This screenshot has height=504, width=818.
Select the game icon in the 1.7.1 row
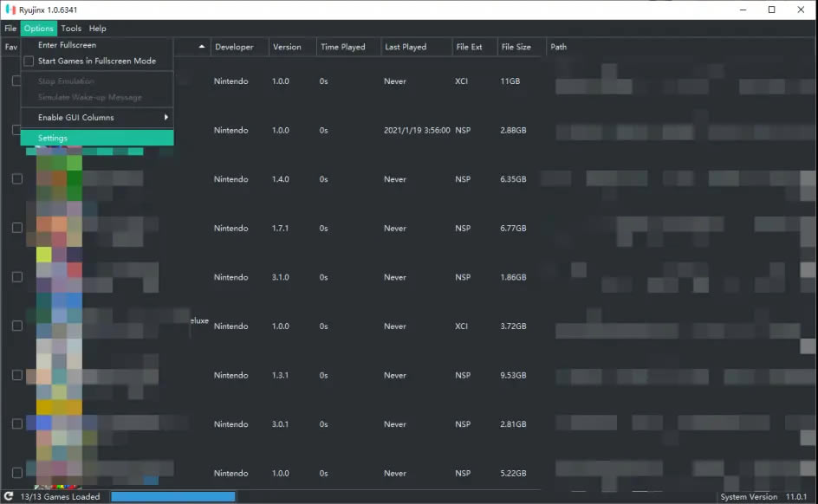59,228
